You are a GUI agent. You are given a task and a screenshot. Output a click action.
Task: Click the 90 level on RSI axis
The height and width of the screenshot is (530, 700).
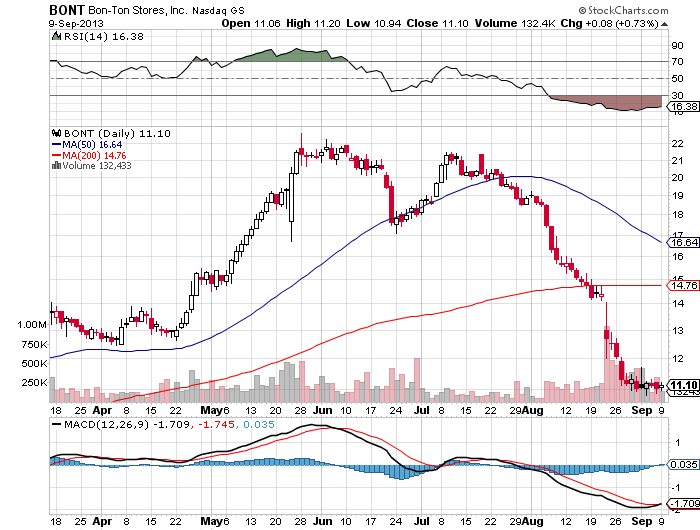click(x=677, y=46)
